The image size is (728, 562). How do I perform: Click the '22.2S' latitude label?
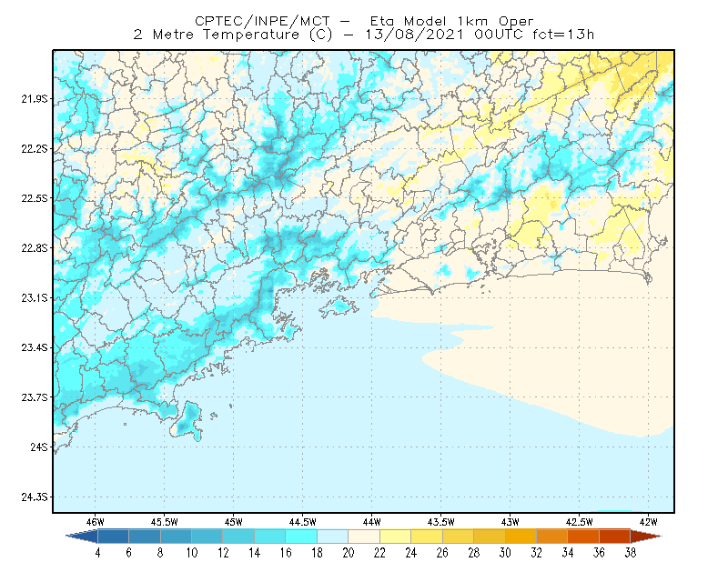(x=35, y=148)
